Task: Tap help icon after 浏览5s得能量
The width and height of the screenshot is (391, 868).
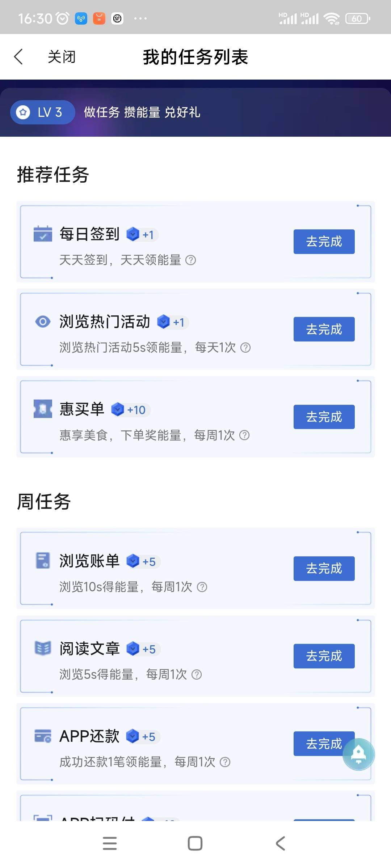Action: click(197, 675)
